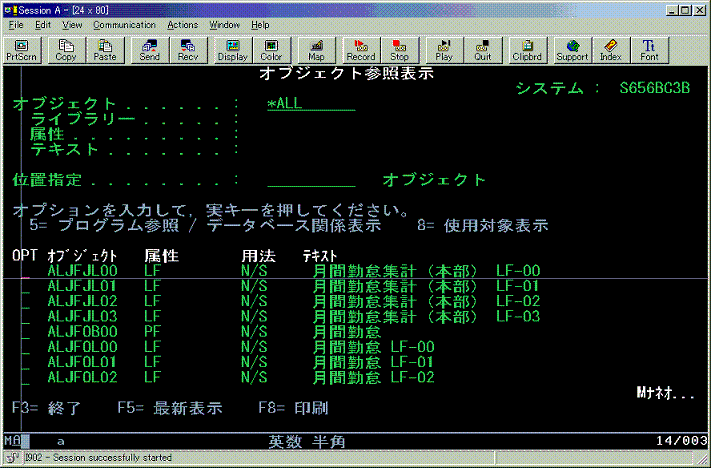This screenshot has width=711, height=468.
Task: Open the Clipbrd toolbar icon
Action: pyautogui.click(x=527, y=50)
